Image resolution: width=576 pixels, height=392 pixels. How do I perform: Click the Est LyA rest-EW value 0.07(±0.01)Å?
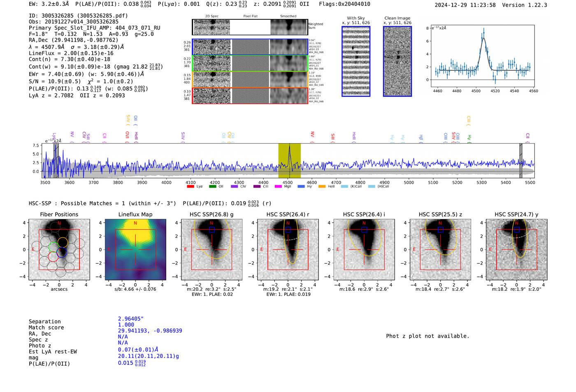(x=138, y=350)
